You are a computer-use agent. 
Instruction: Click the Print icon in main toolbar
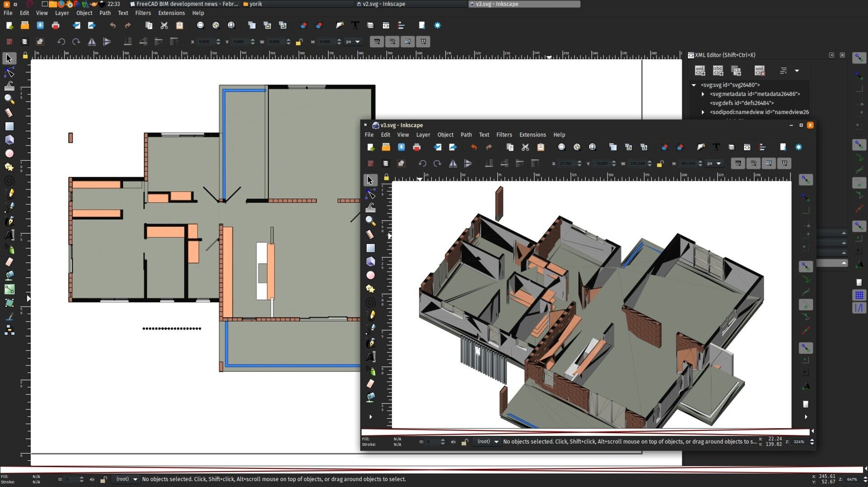[x=56, y=25]
